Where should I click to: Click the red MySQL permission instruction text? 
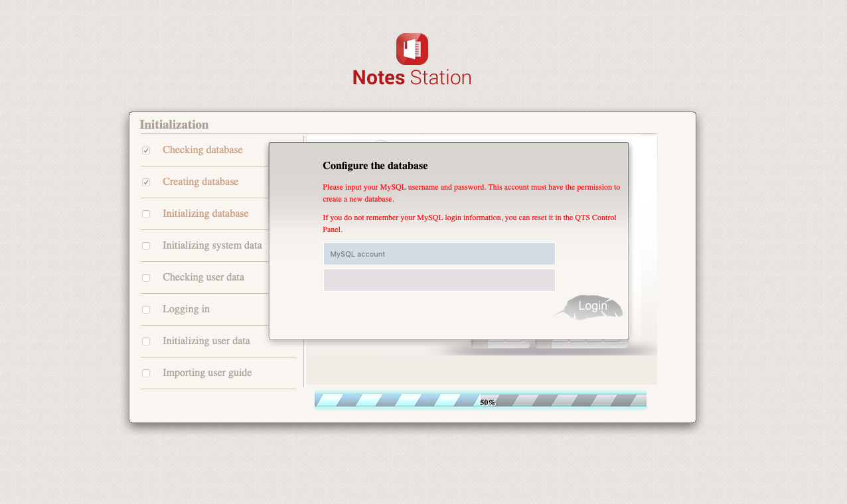click(x=471, y=193)
